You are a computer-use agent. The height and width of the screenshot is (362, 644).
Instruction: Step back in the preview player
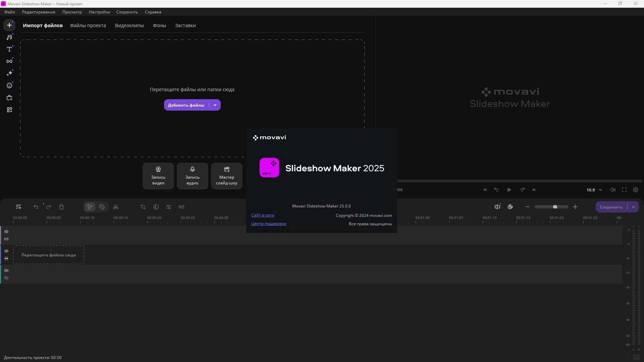tap(496, 190)
